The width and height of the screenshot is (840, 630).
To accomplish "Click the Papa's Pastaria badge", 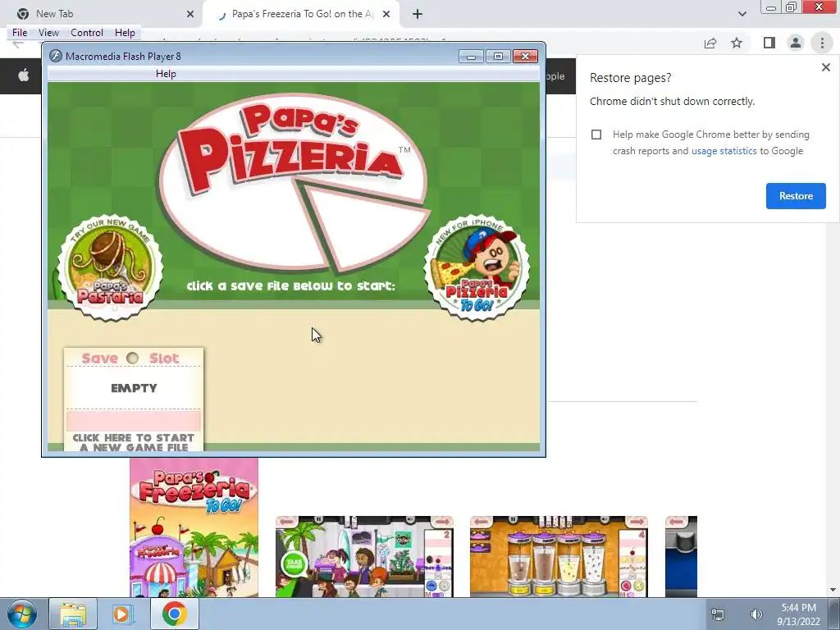I will [110, 267].
